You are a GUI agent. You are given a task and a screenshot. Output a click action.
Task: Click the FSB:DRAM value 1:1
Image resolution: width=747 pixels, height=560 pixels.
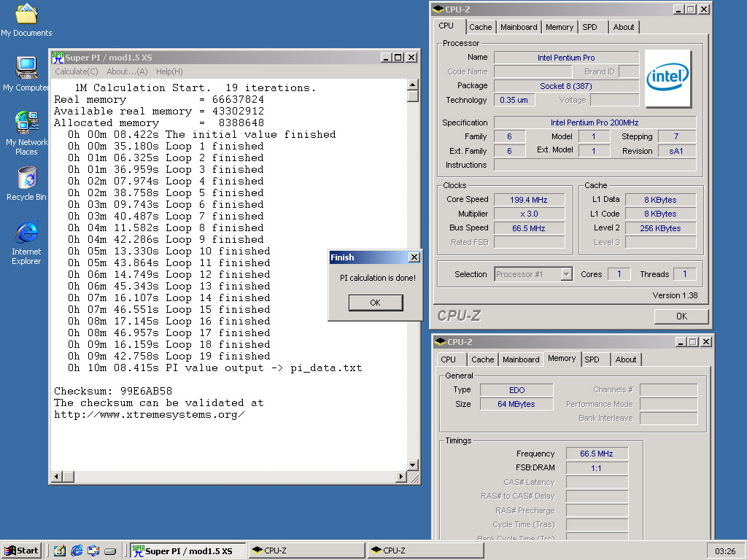pos(597,468)
